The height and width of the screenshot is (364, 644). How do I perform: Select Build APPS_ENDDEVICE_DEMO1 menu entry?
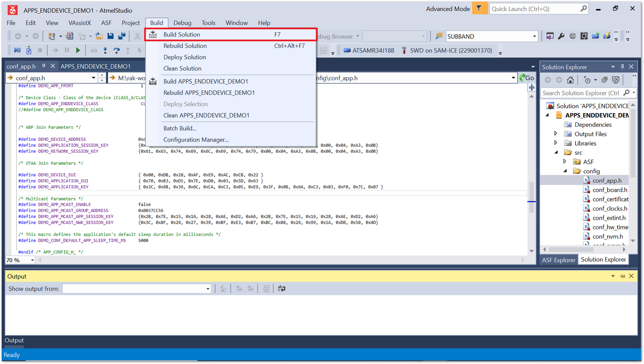tap(231, 81)
